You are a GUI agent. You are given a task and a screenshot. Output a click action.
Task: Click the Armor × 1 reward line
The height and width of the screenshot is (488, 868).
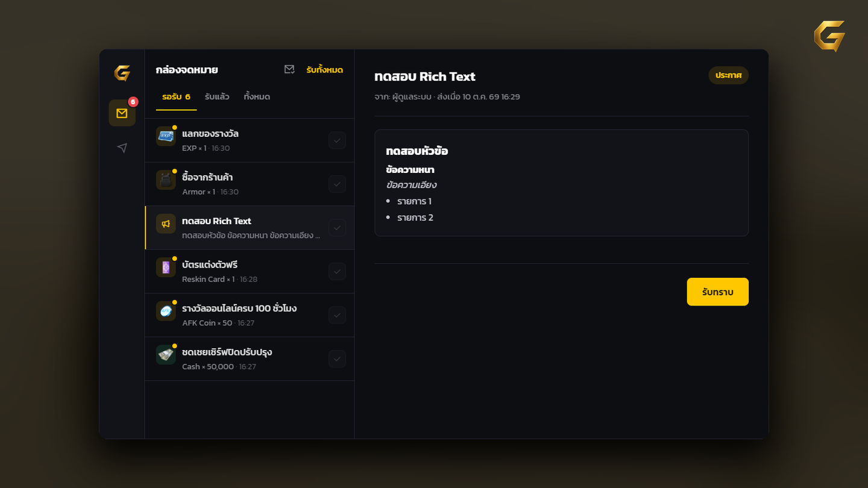198,192
